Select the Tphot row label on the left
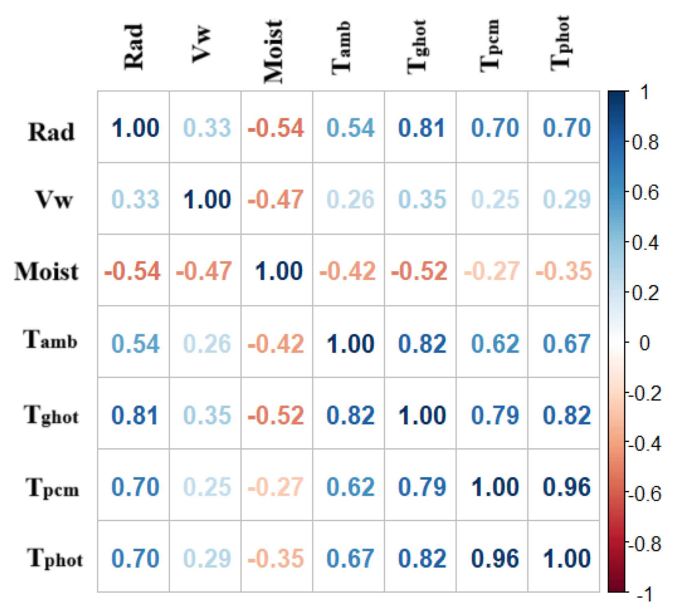Image resolution: width=676 pixels, height=616 pixels. (x=55, y=558)
